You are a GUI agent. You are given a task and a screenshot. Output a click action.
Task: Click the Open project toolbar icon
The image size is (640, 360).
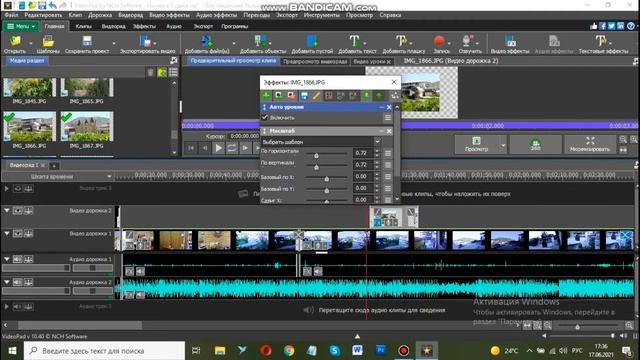click(x=15, y=42)
